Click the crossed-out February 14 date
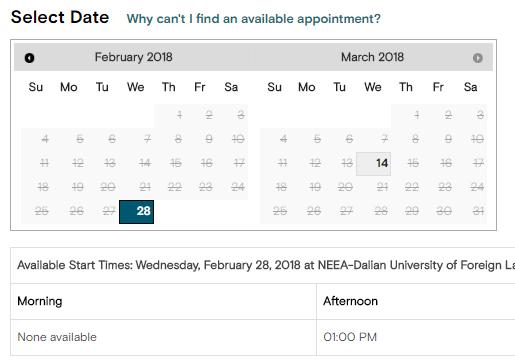The height and width of the screenshot is (361, 515). tap(144, 163)
